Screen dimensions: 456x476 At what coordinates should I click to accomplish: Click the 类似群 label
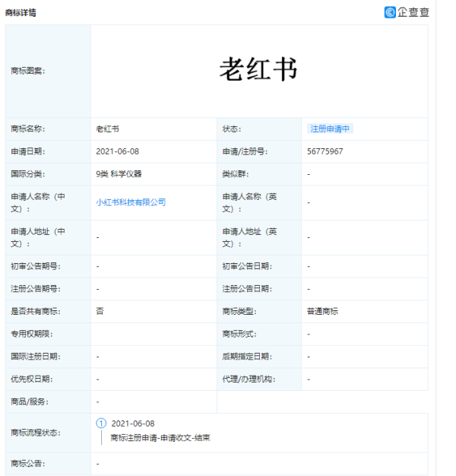tap(236, 174)
